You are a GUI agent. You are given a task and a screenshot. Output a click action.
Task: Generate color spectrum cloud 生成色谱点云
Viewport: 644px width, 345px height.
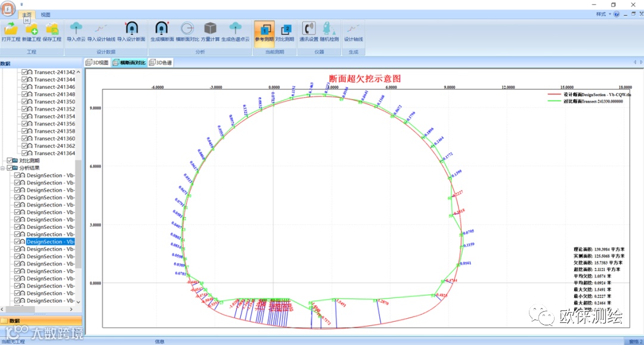236,32
